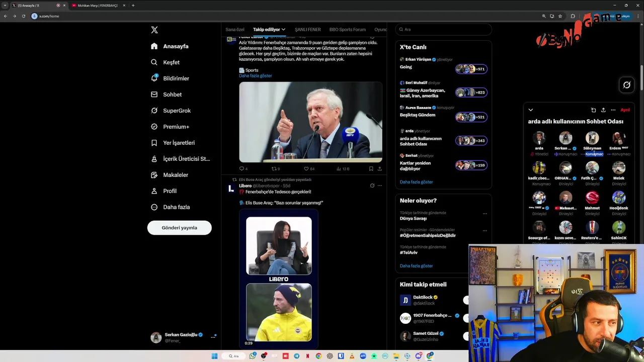Open WhatsApp from the taskbar
The image size is (644, 362).
253,356
